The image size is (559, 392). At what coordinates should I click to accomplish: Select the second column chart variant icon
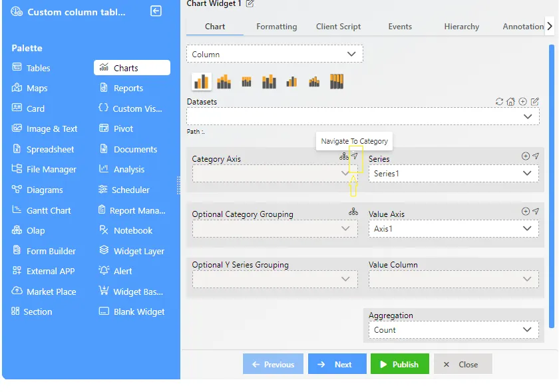pos(224,82)
